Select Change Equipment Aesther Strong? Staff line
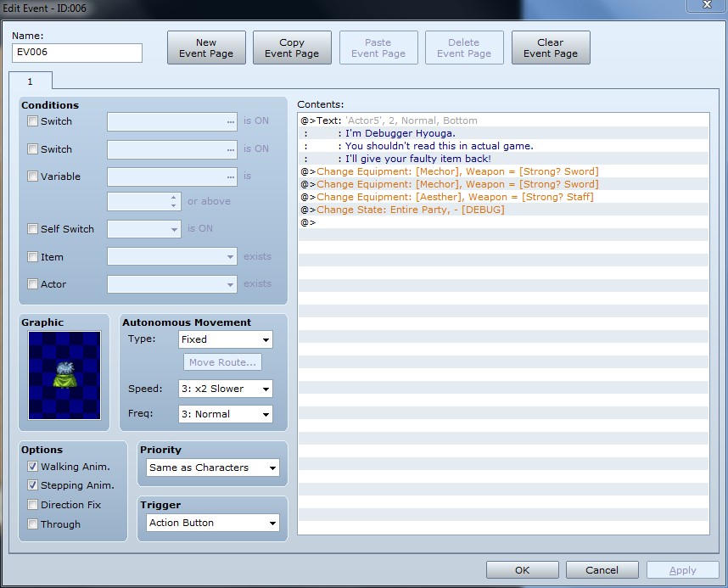The image size is (728, 588). pos(503,197)
